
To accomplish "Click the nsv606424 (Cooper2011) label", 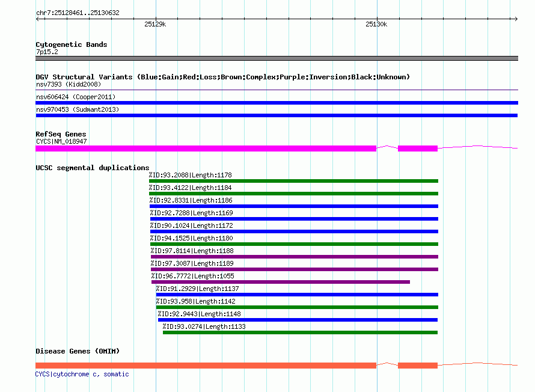I will 76,97.
